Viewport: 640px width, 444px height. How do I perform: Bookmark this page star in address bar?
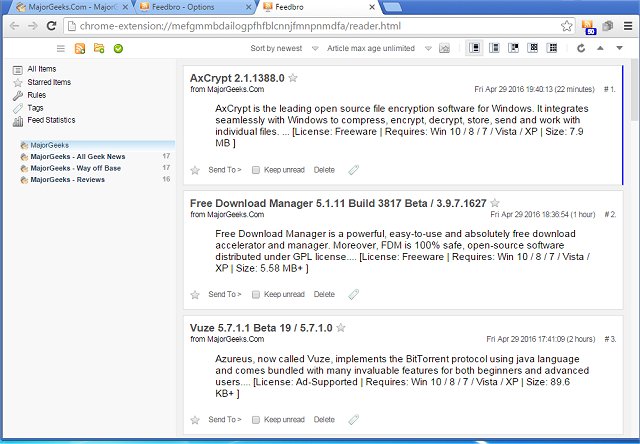pos(567,26)
